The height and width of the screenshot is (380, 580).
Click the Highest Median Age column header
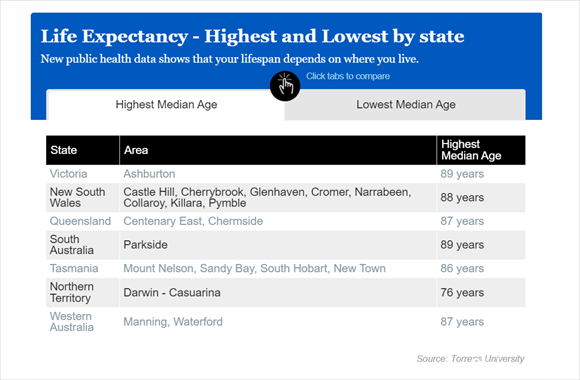point(481,150)
